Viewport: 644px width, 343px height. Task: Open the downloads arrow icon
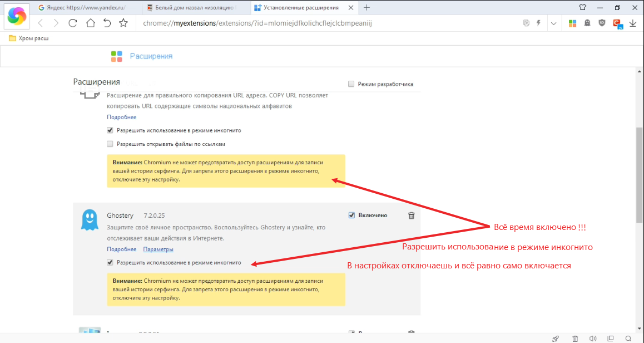click(632, 23)
